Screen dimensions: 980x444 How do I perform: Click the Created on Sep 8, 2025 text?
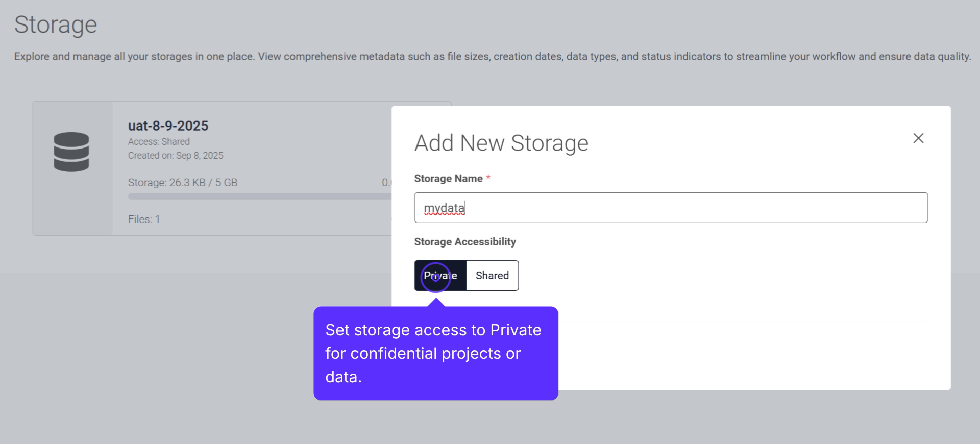pyautogui.click(x=176, y=156)
